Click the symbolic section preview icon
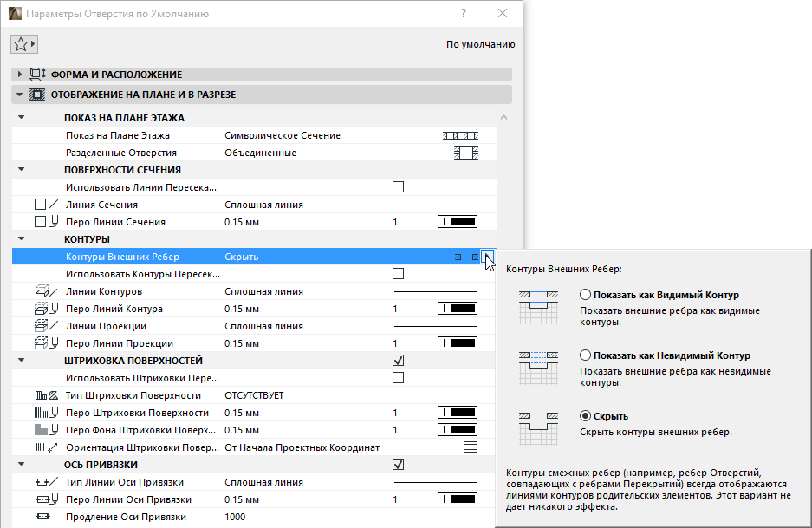Image resolution: width=812 pixels, height=528 pixels. pyautogui.click(x=460, y=136)
